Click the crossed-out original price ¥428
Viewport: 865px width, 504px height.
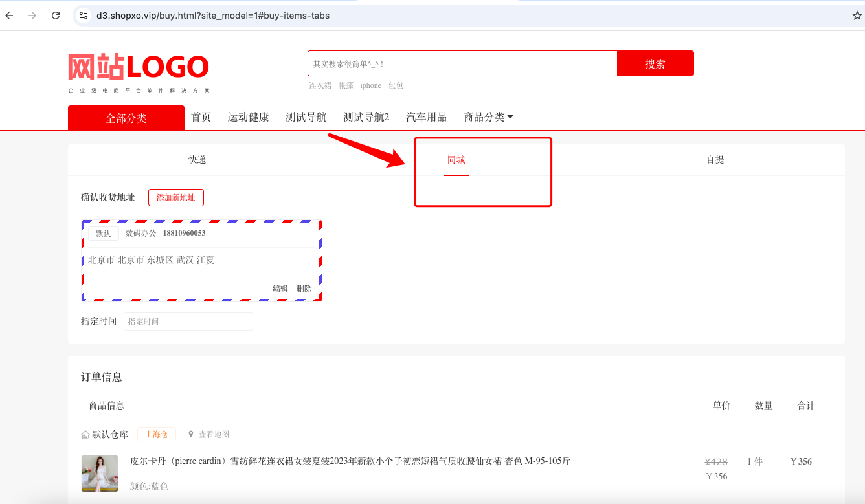tap(716, 462)
